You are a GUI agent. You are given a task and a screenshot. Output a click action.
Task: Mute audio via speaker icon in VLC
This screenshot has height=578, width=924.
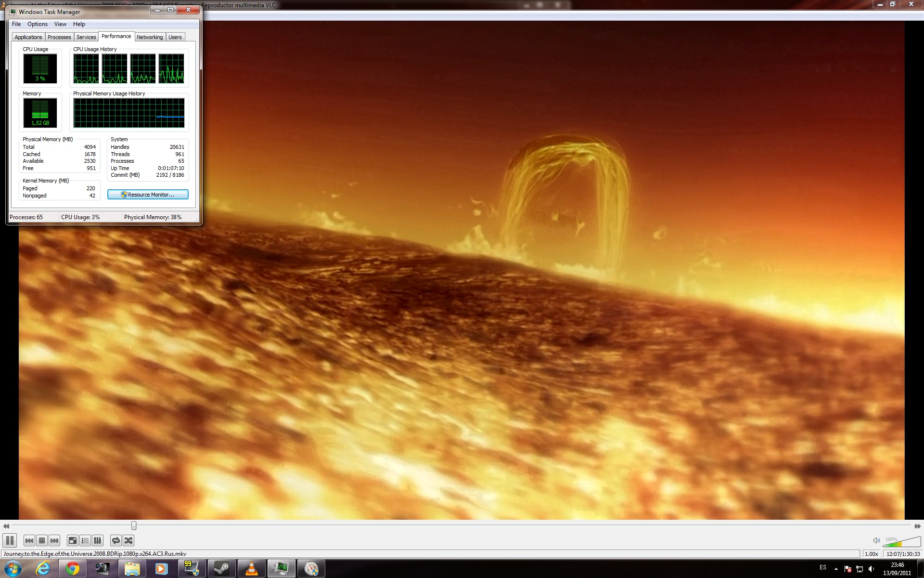pos(876,540)
